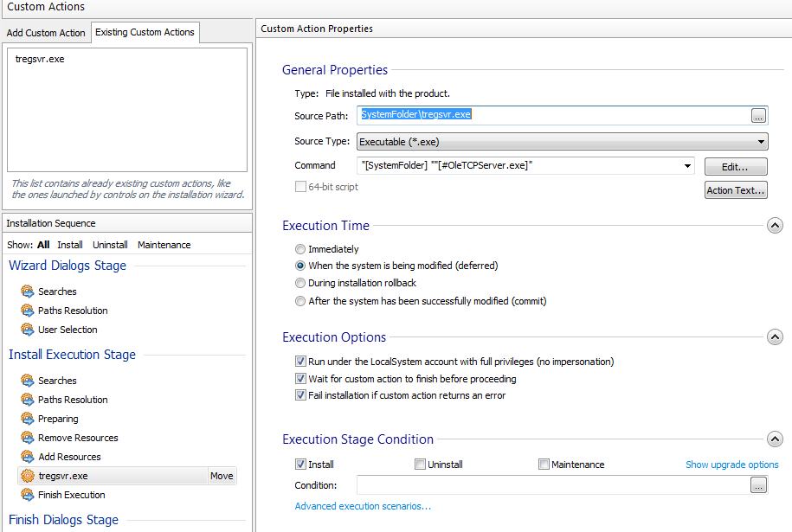
Task: Select the Immediately execution time option
Action: tap(300, 249)
